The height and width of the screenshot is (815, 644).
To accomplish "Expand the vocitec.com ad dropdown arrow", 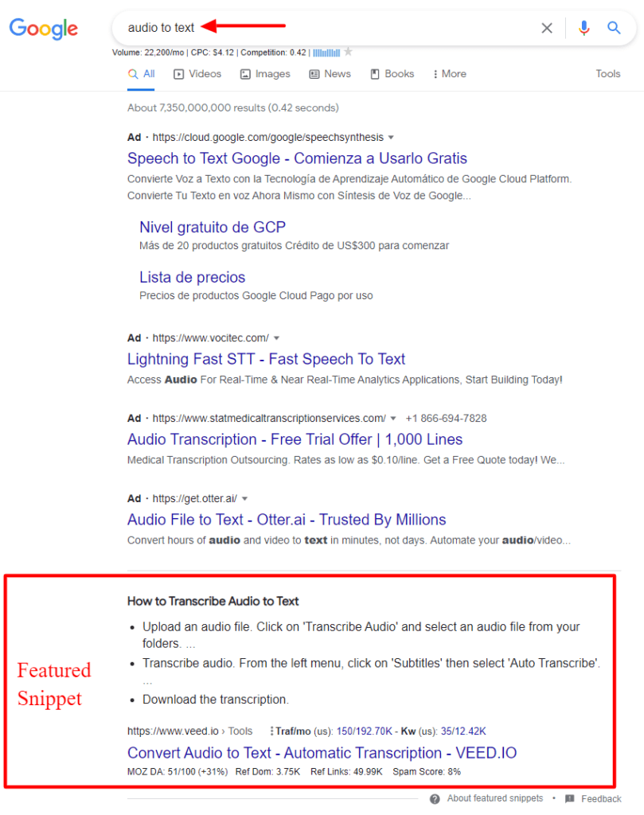I will (276, 338).
